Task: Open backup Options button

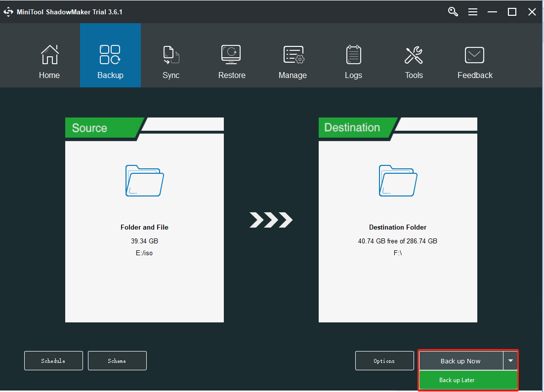Action: pos(384,361)
